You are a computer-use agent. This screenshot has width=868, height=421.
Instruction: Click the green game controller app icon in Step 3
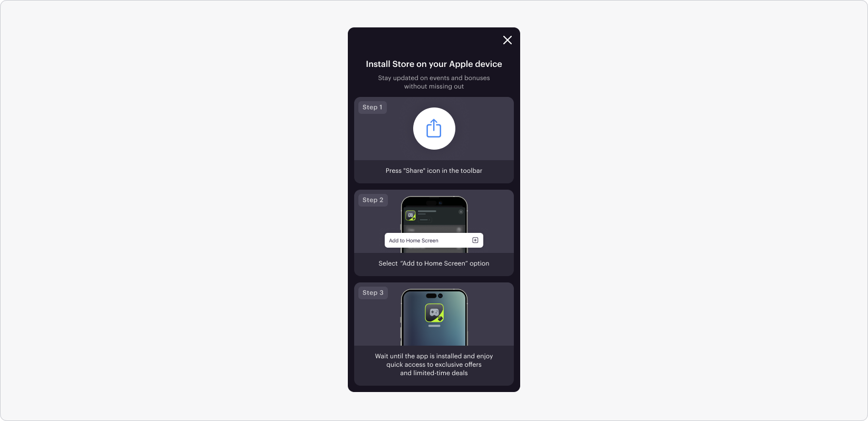point(434,313)
